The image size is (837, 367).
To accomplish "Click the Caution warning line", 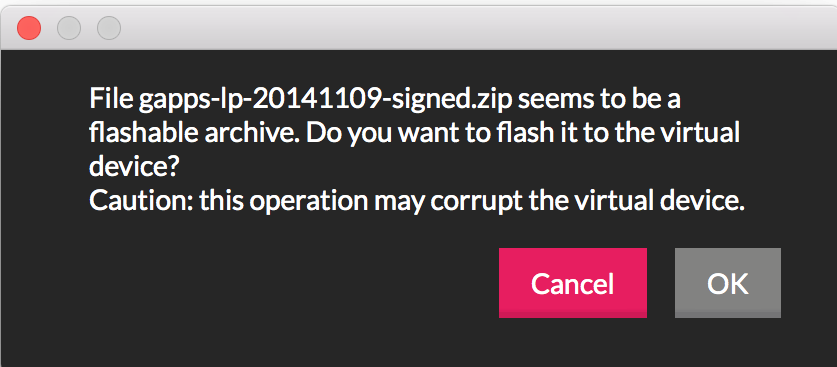I will click(x=416, y=201).
